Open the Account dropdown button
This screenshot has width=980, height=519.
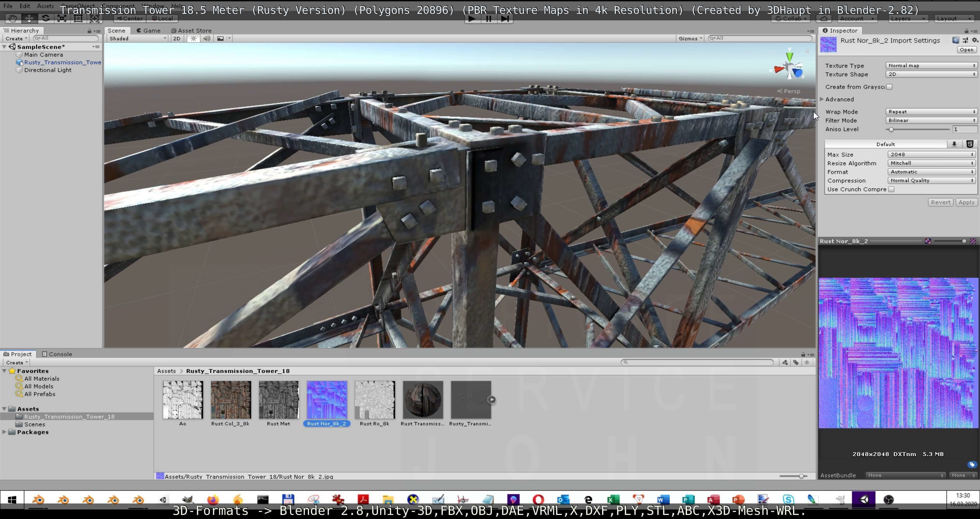point(857,18)
